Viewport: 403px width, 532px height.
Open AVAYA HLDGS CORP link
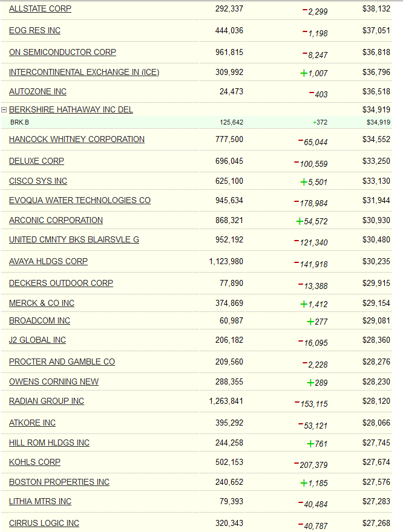[x=48, y=262]
